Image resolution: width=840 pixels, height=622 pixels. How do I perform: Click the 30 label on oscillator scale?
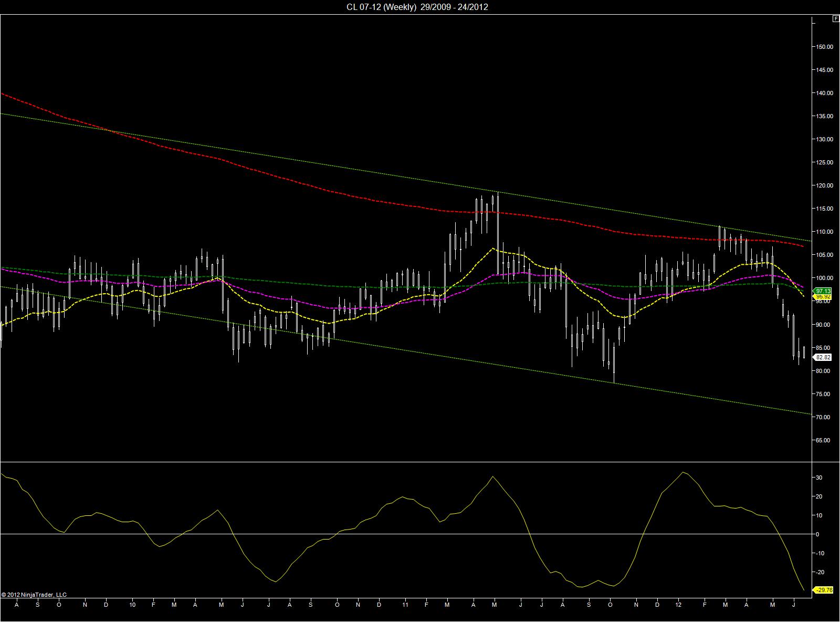click(x=819, y=478)
